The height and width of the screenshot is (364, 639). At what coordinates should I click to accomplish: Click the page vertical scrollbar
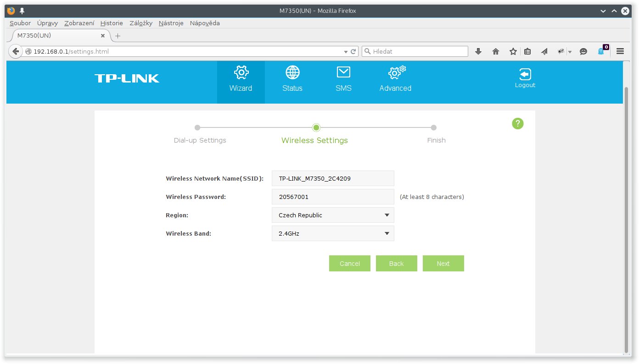[627, 219]
